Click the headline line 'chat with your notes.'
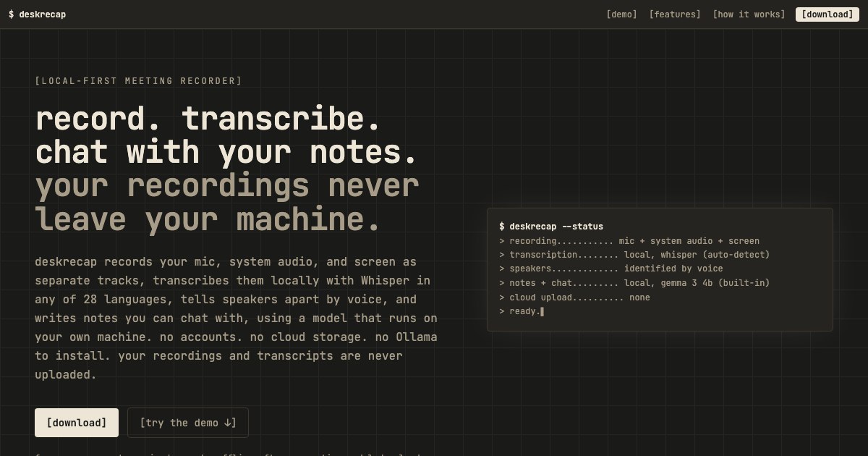 click(x=226, y=152)
